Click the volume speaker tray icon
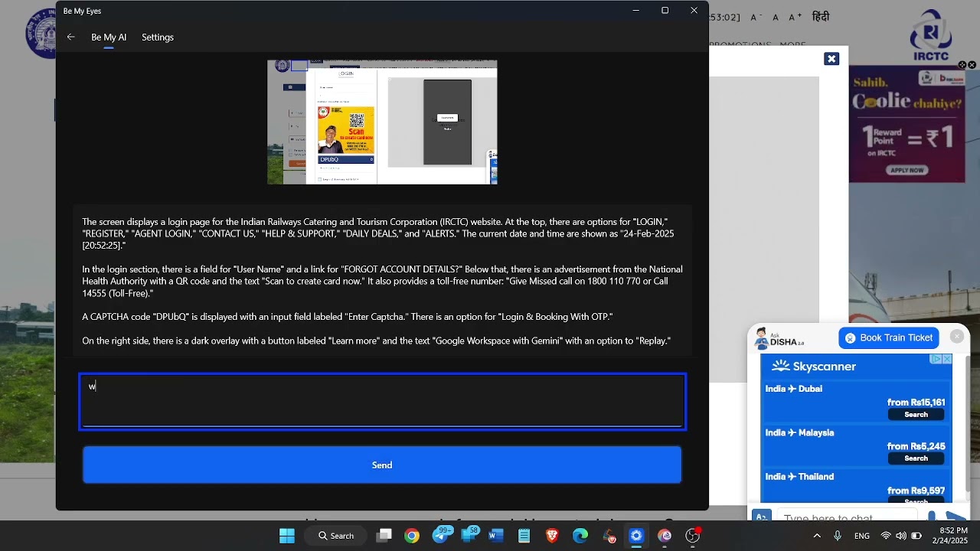 900,536
